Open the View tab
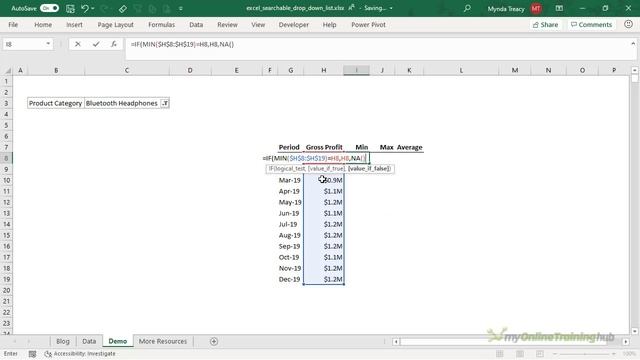640x360 pixels. pyautogui.click(x=258, y=24)
